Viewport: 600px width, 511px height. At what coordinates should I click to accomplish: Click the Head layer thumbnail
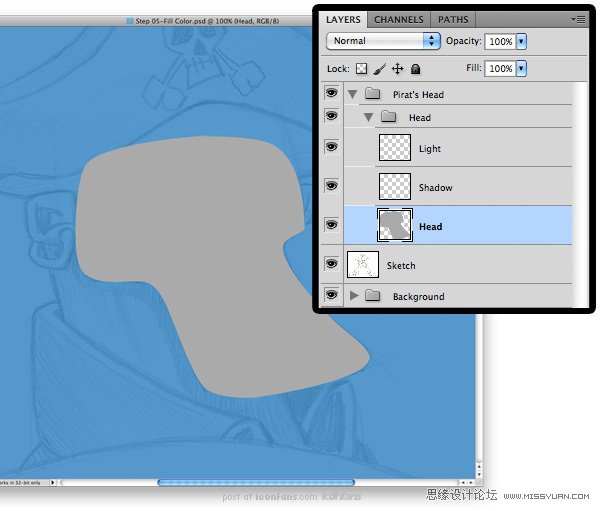pyautogui.click(x=394, y=226)
